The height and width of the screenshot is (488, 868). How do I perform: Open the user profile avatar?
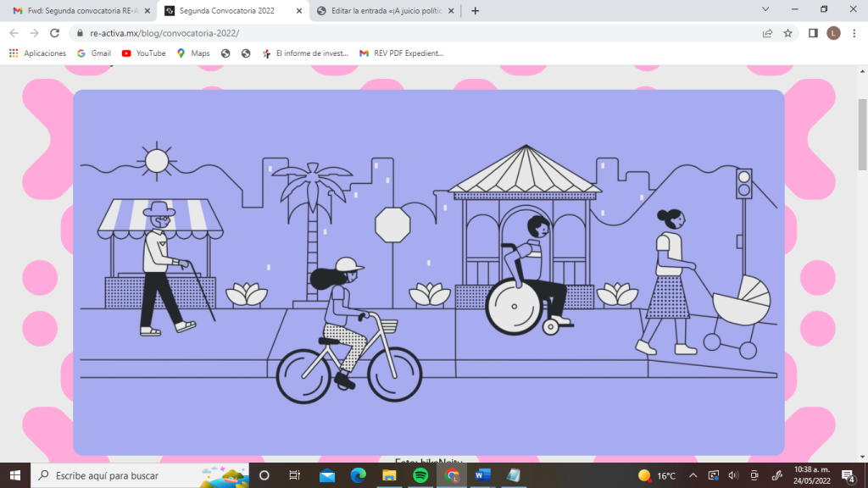pyautogui.click(x=833, y=33)
